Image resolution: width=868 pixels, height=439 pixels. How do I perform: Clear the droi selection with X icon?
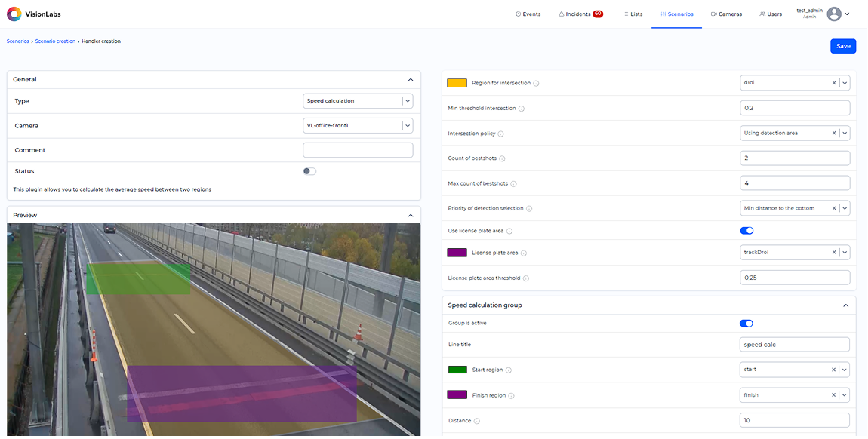point(834,84)
